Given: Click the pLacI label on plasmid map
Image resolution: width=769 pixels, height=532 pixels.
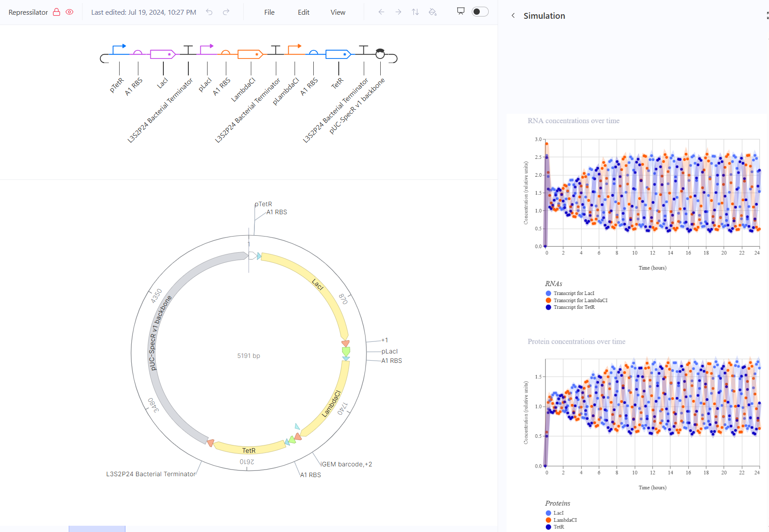Looking at the screenshot, I should [x=389, y=351].
